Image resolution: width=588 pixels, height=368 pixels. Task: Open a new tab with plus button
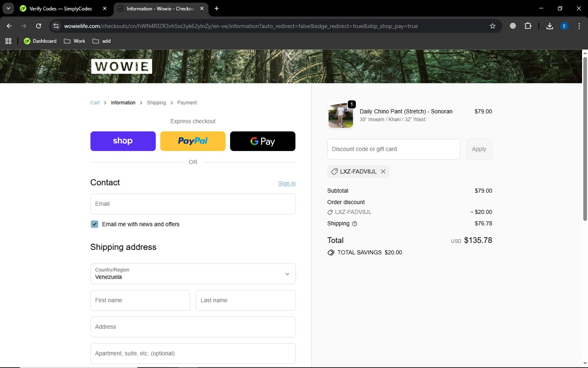[216, 8]
